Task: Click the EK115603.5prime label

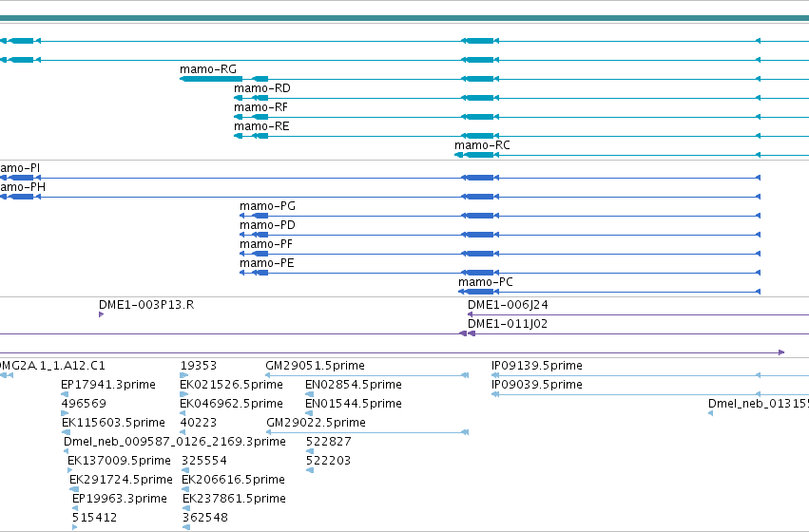Action: [113, 423]
